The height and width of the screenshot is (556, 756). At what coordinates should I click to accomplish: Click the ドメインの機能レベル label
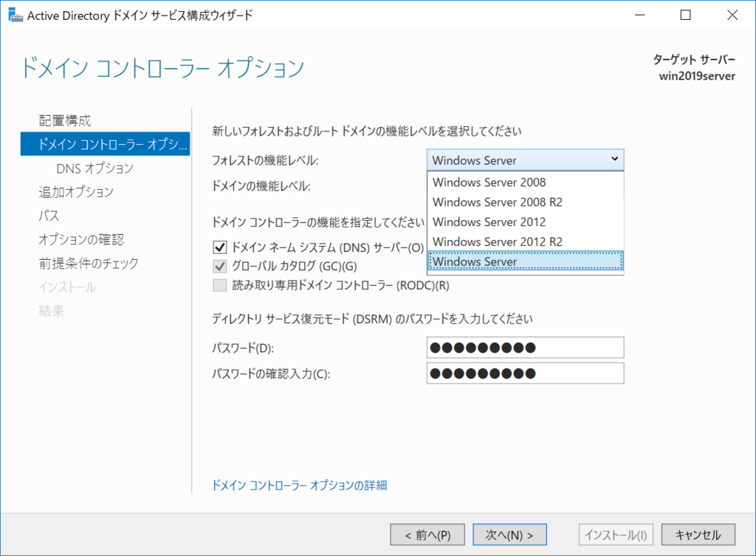tap(261, 185)
